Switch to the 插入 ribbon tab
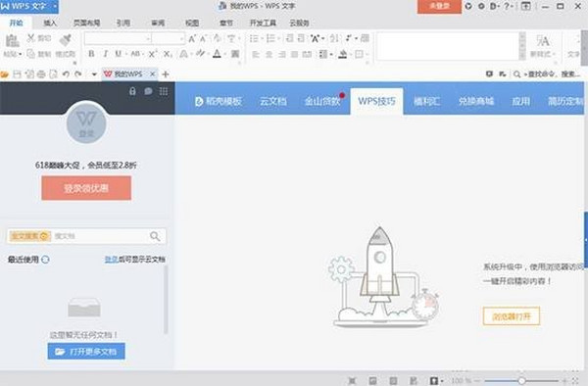588x386 pixels. tap(50, 23)
